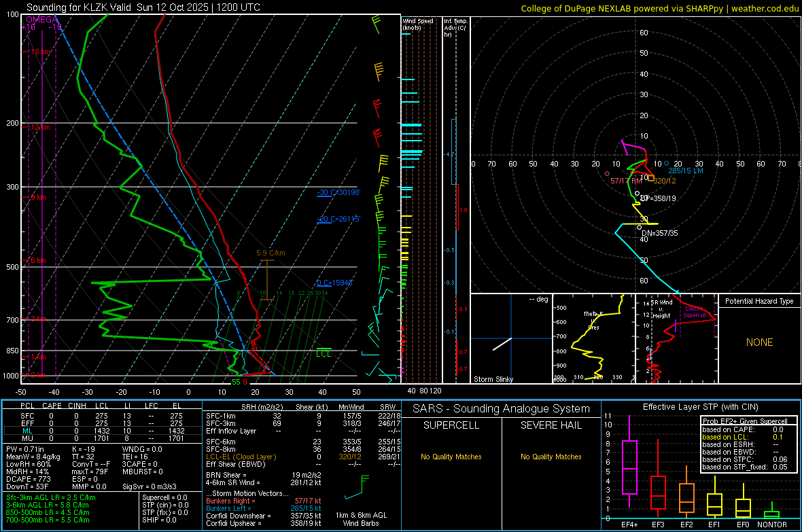The height and width of the screenshot is (532, 802).
Task: Click the BRN Shear = 19 m2/s2 line
Action: 264,475
